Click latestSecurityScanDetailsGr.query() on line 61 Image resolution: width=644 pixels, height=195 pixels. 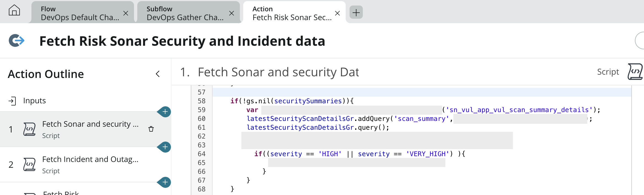[x=318, y=128]
